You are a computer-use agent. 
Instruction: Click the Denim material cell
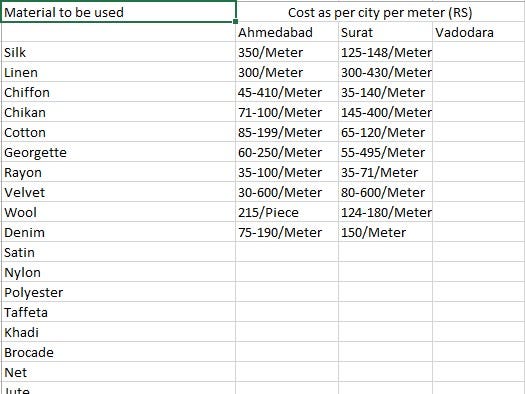click(x=119, y=232)
